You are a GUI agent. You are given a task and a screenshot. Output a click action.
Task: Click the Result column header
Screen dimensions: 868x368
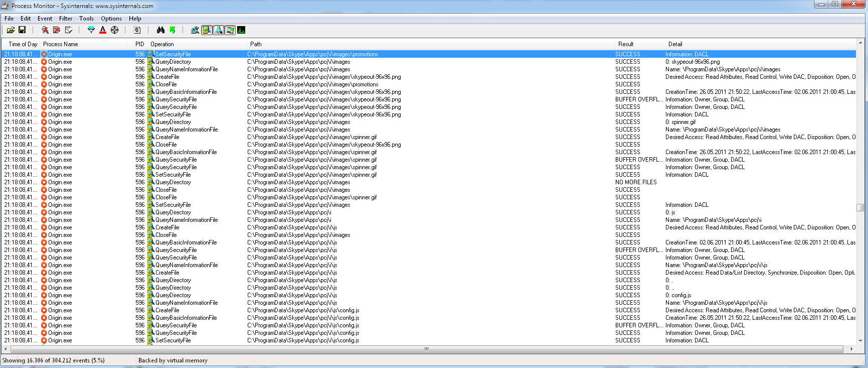pyautogui.click(x=640, y=44)
